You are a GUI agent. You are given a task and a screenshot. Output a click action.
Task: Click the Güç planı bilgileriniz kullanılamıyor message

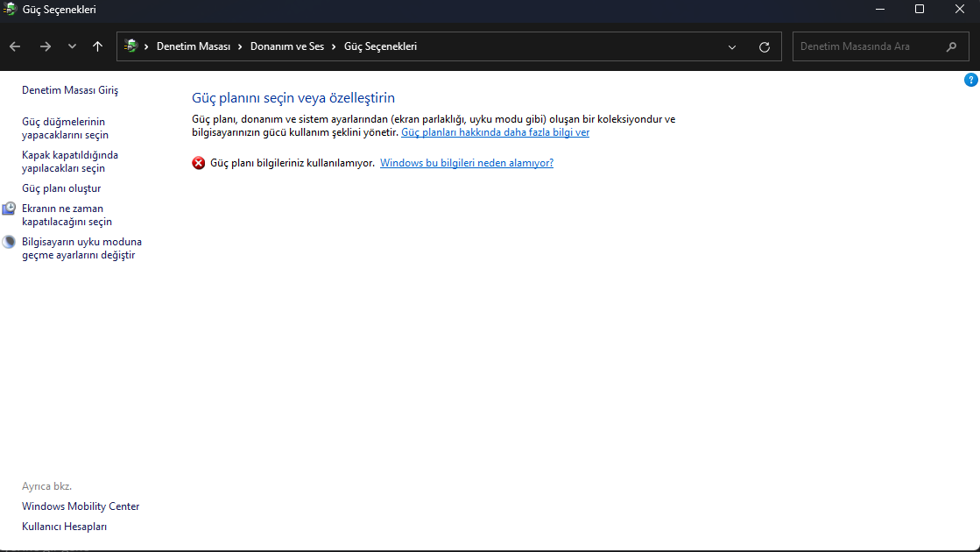293,163
